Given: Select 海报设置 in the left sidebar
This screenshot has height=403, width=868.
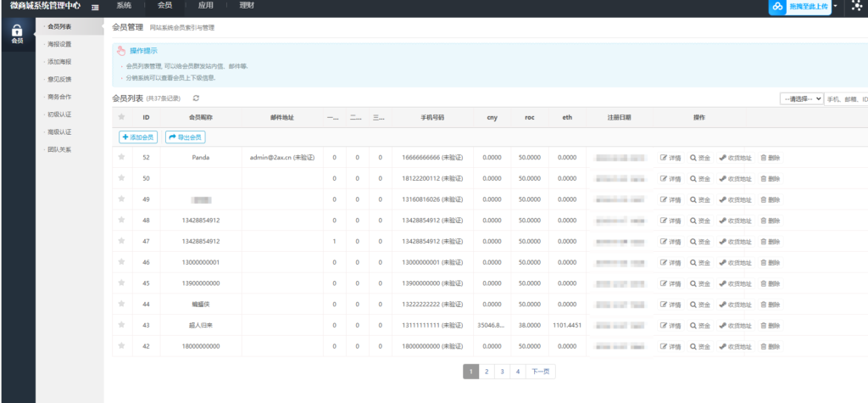Looking at the screenshot, I should coord(59,44).
